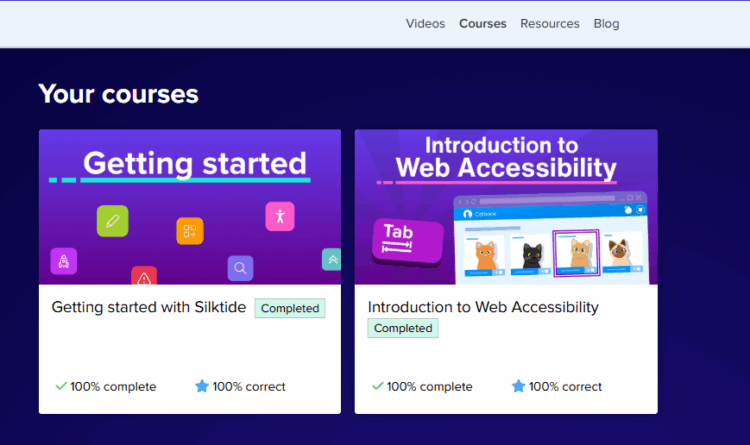The height and width of the screenshot is (445, 750).
Task: Click the green checkmark on Web Accessibility card
Action: point(377,386)
